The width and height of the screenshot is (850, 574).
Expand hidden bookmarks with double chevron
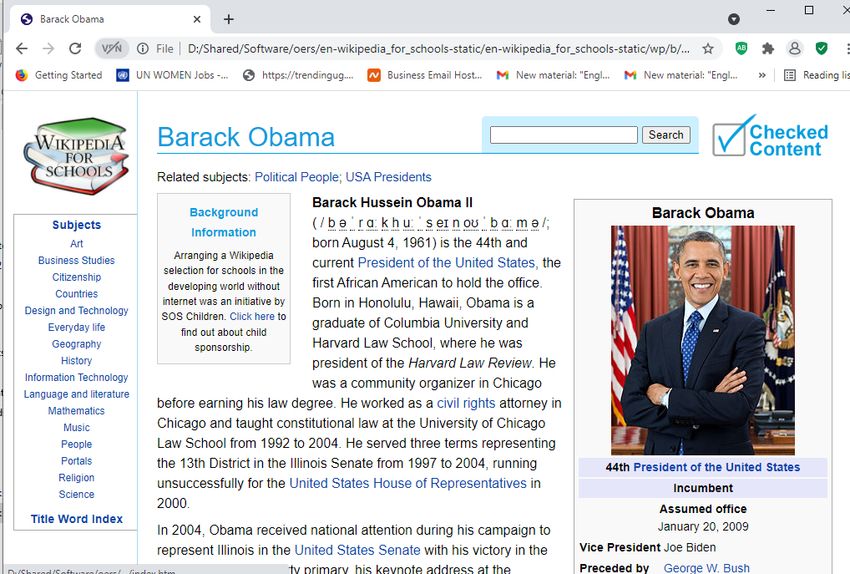tap(762, 75)
